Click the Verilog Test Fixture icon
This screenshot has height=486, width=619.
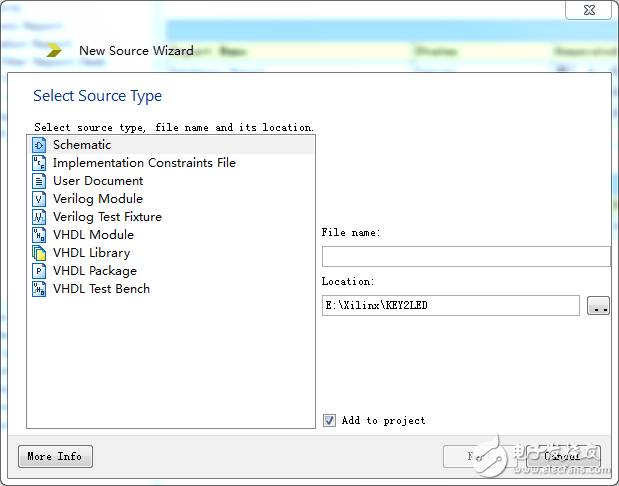click(39, 217)
